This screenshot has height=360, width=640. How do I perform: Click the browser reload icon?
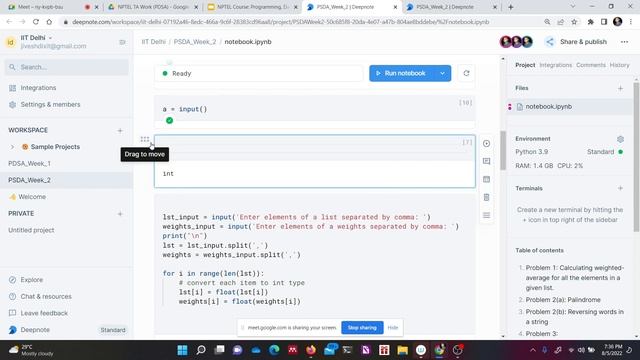[x=36, y=22]
